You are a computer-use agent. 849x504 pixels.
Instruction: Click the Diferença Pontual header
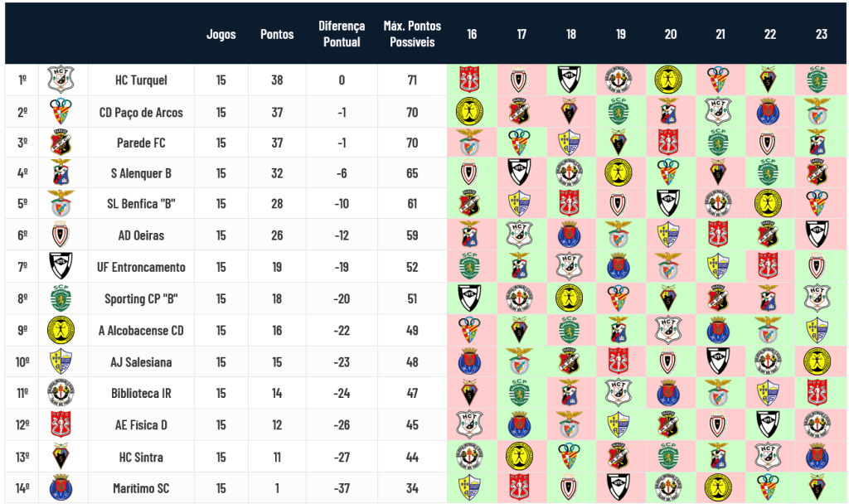pyautogui.click(x=342, y=33)
